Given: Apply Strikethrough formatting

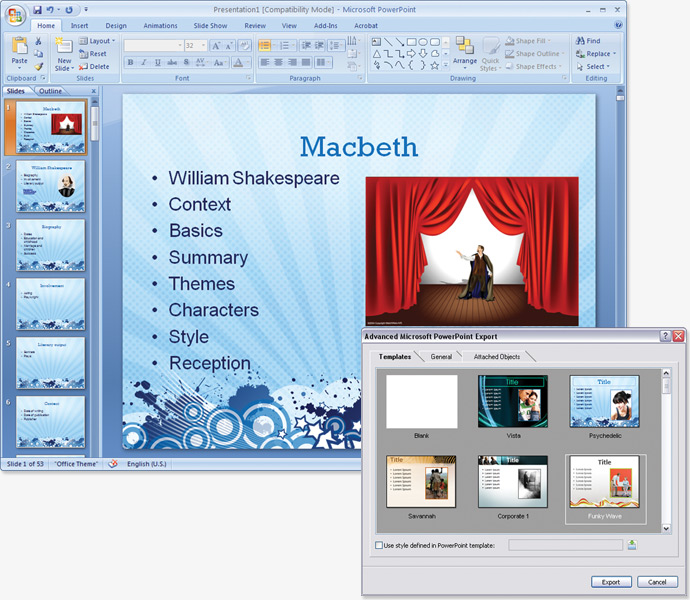Looking at the screenshot, I should [x=172, y=63].
